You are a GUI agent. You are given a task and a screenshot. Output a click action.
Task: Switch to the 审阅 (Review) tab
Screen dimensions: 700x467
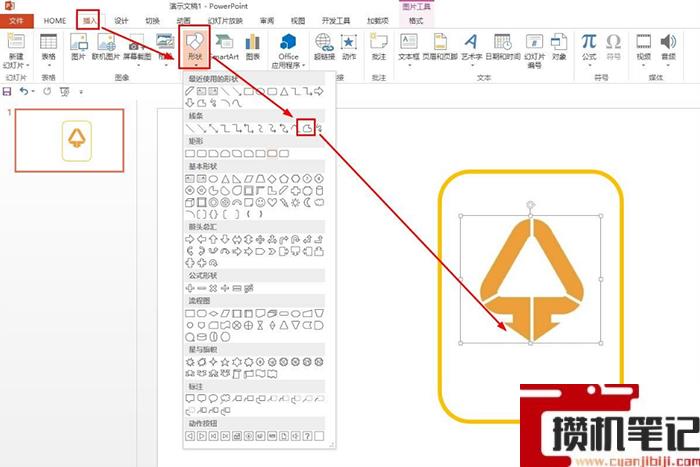(x=267, y=21)
